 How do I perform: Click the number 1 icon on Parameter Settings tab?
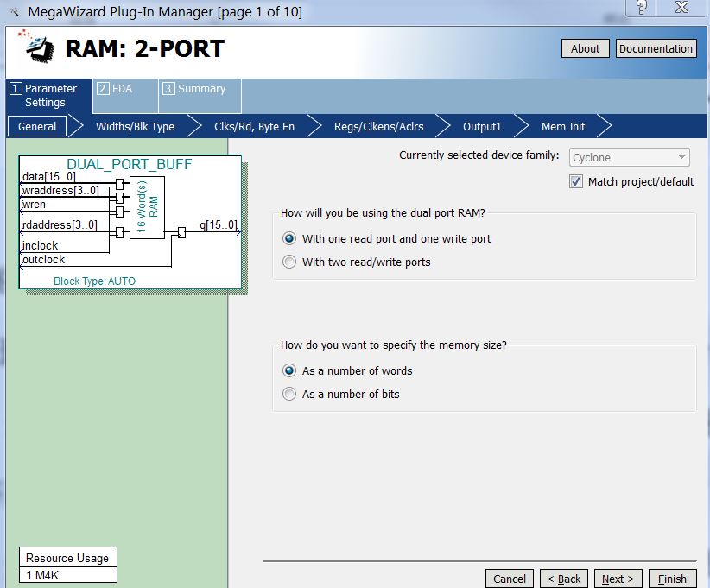[x=16, y=88]
